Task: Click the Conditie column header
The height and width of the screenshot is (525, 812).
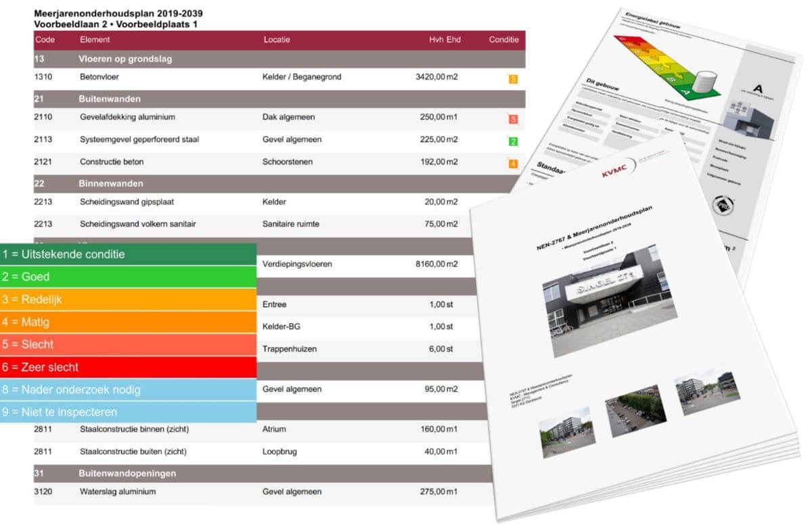Action: click(504, 40)
